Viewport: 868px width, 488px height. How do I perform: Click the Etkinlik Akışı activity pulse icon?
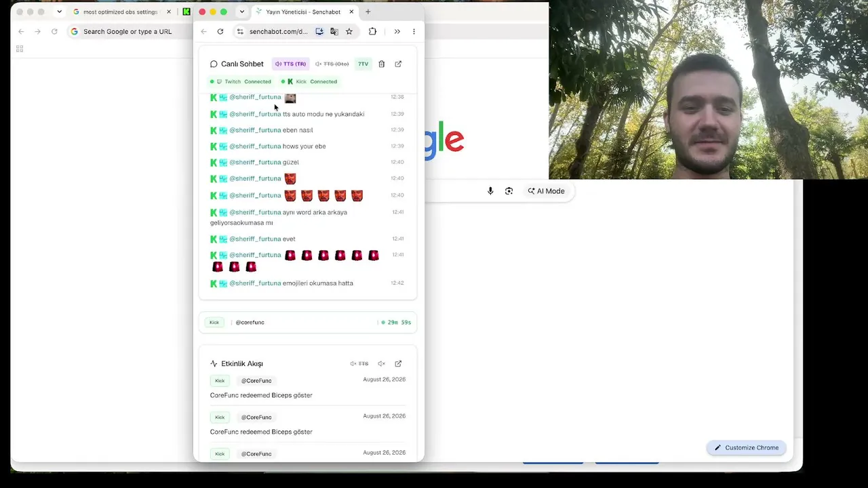pos(214,364)
